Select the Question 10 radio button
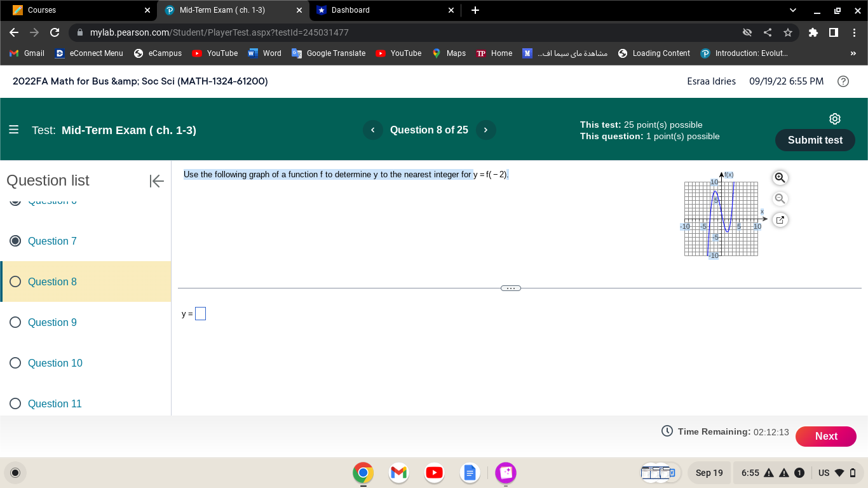 point(15,363)
